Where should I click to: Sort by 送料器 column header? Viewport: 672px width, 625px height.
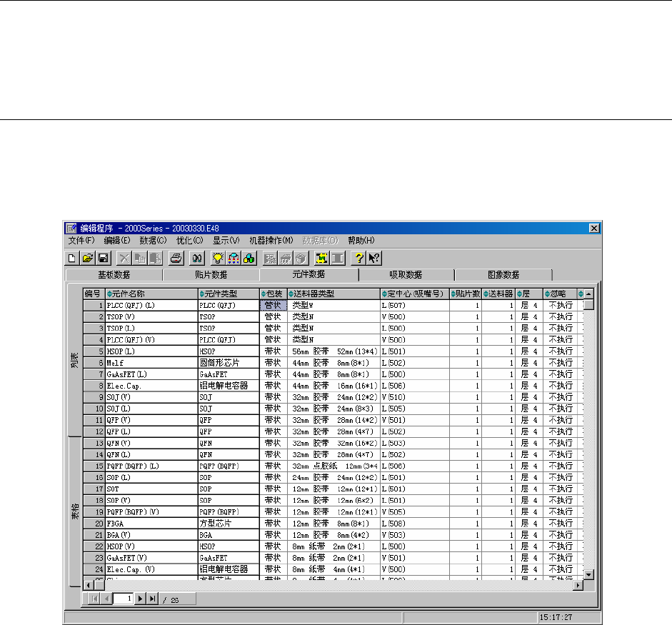tap(498, 294)
